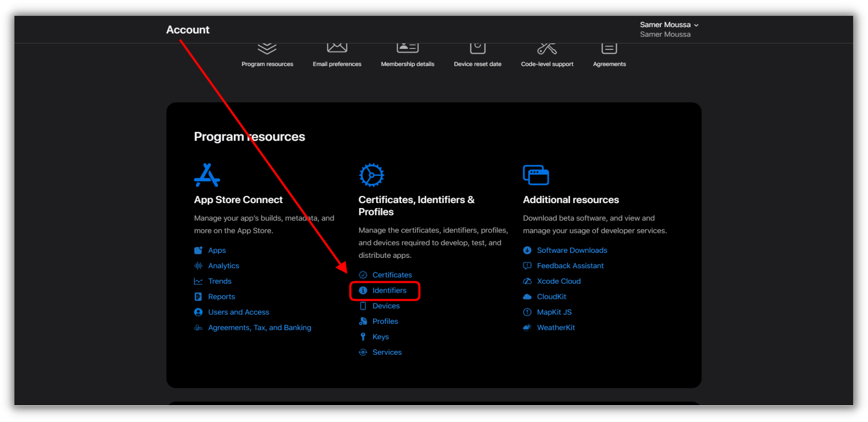Click the weather icon beside WeatherKit

527,327
